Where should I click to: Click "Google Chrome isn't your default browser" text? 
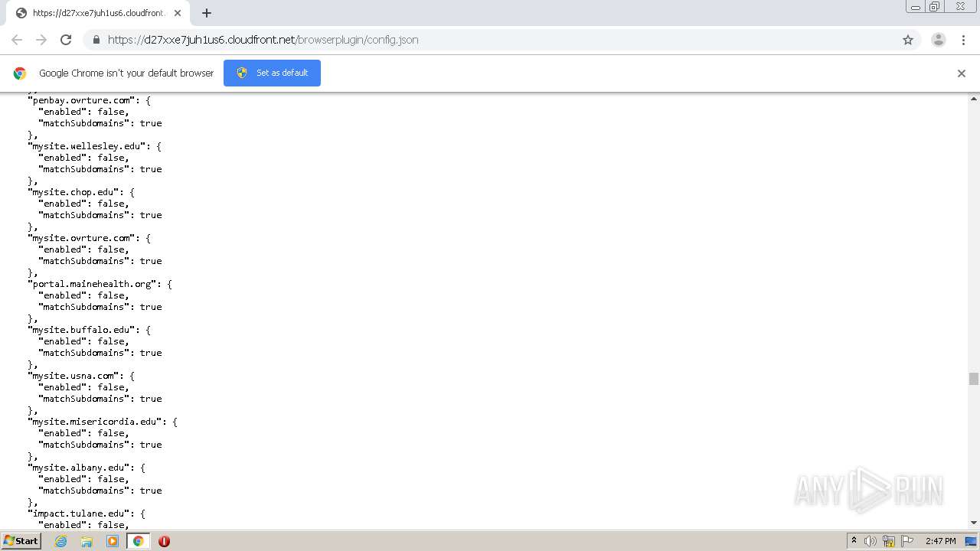[x=126, y=73]
